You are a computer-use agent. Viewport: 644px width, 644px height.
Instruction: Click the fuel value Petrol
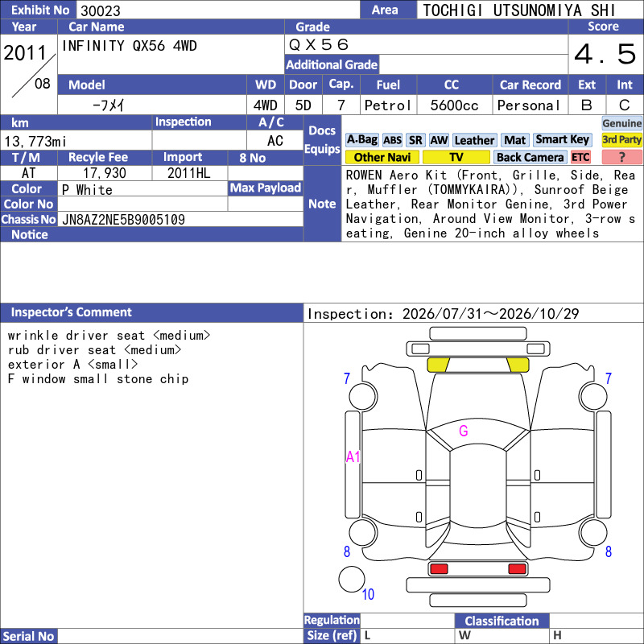(388, 105)
